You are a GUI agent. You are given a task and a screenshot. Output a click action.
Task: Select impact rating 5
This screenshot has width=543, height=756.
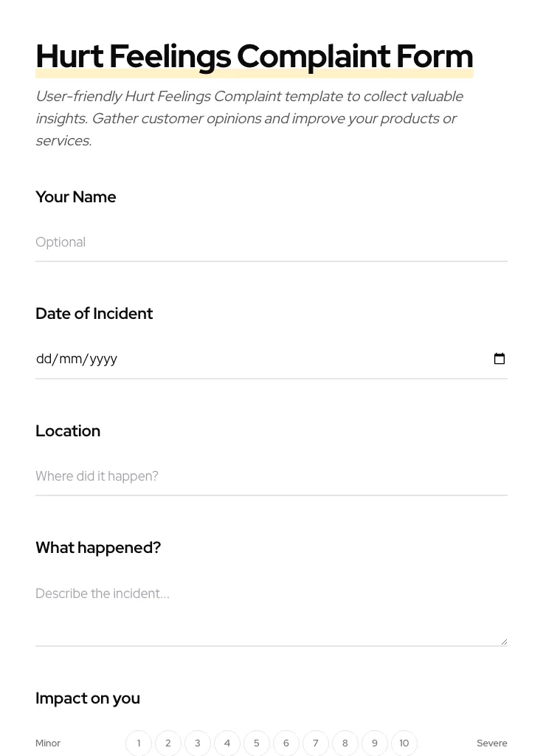pos(257,743)
